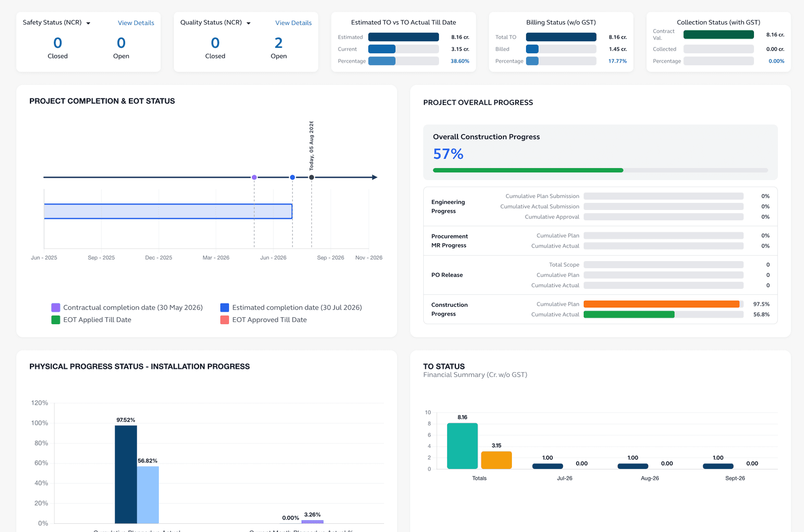Click the PROJECT COMPLETION & EOT STATUS heading
The width and height of the screenshot is (804, 532).
(102, 101)
